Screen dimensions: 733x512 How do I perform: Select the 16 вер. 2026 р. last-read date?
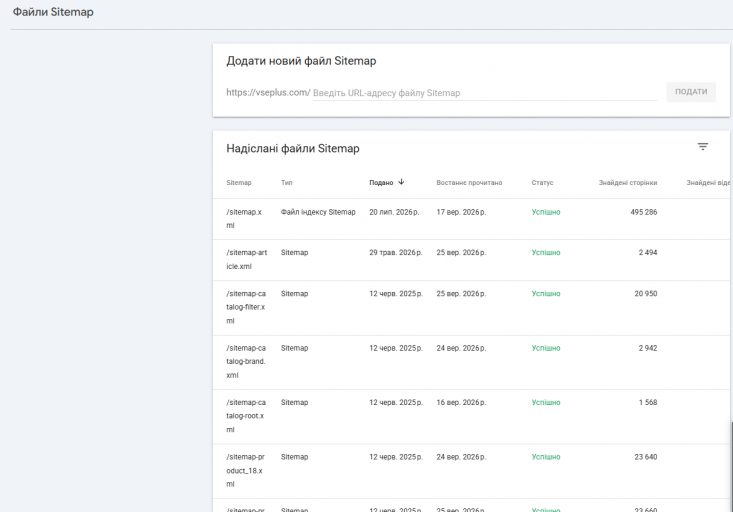tap(461, 403)
